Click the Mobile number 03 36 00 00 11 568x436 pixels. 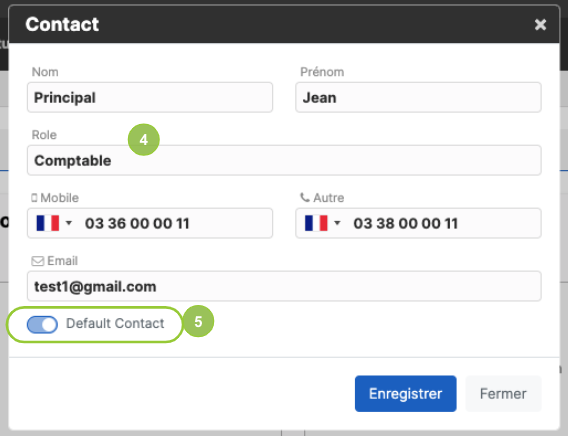pyautogui.click(x=137, y=223)
